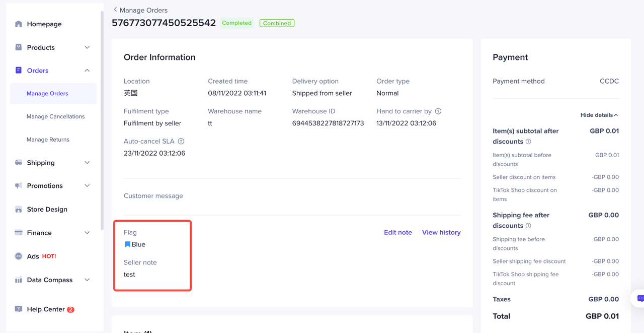Open Help Center with 2 notifications

pos(46,309)
